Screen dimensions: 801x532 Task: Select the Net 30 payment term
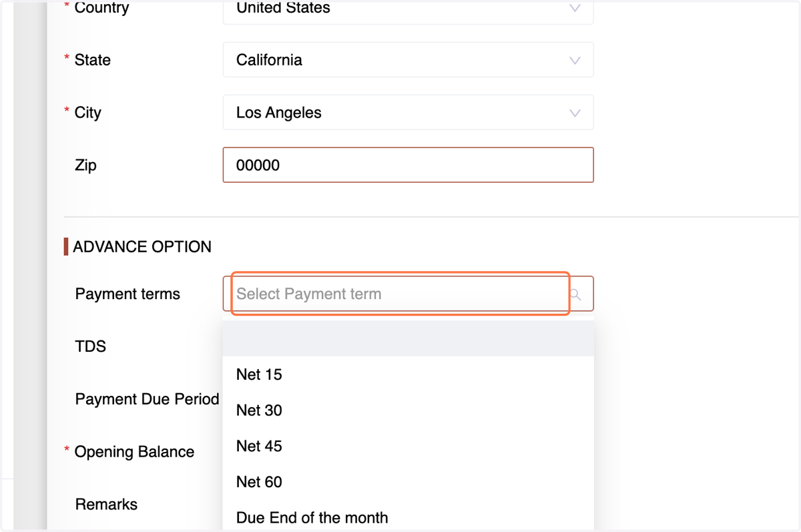coord(408,411)
